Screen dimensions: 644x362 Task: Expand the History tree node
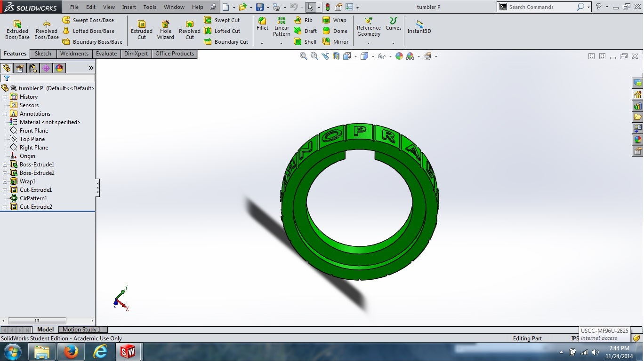(x=5, y=97)
